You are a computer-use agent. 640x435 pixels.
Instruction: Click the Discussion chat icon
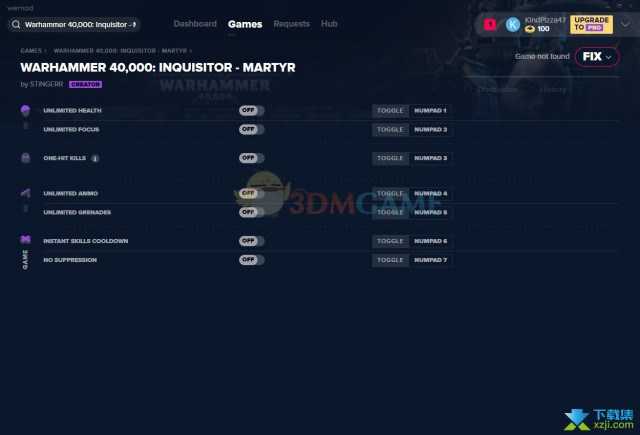(x=468, y=89)
